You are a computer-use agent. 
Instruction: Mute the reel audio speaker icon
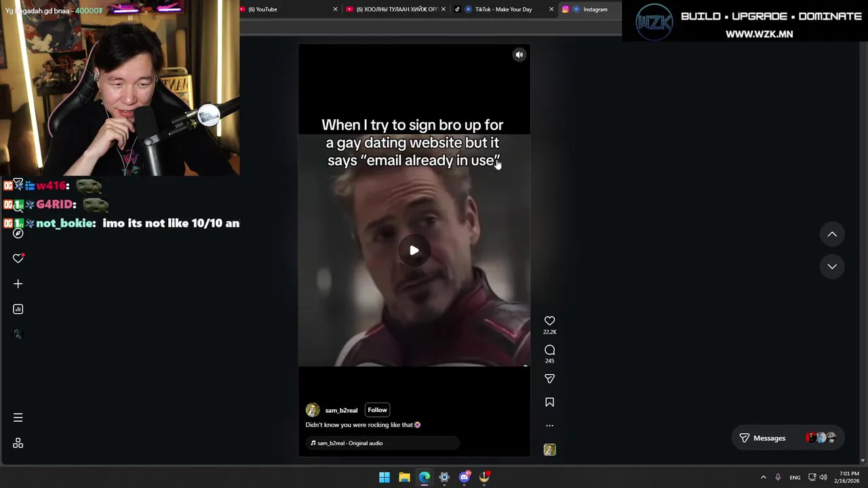click(x=519, y=55)
